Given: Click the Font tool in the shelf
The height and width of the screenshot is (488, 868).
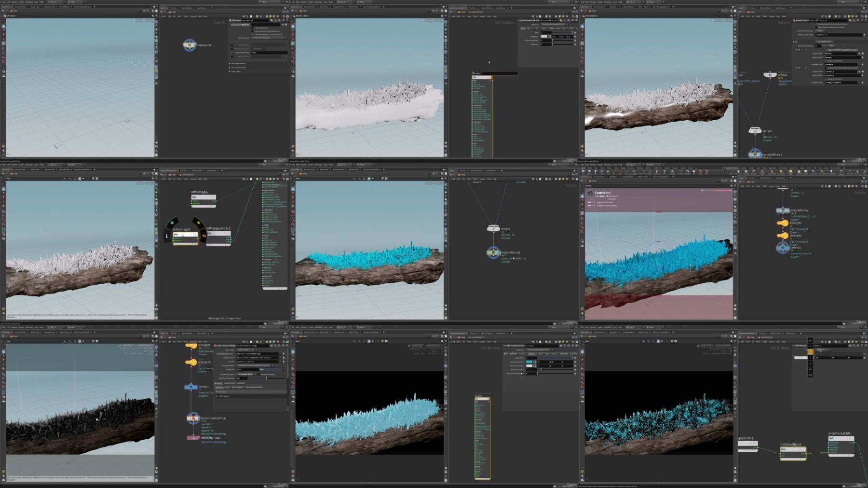Looking at the screenshot, I should pos(664,171).
